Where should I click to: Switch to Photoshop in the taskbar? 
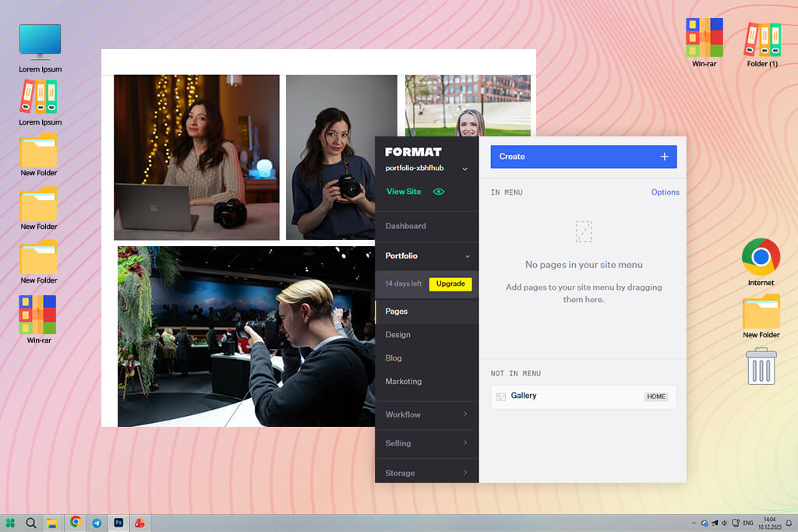[118, 523]
